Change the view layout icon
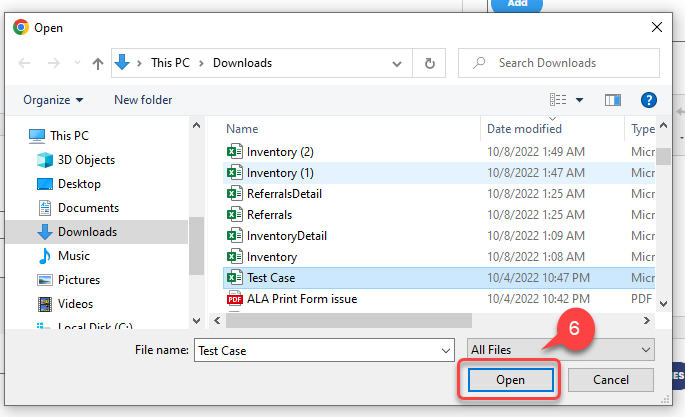 pyautogui.click(x=558, y=100)
